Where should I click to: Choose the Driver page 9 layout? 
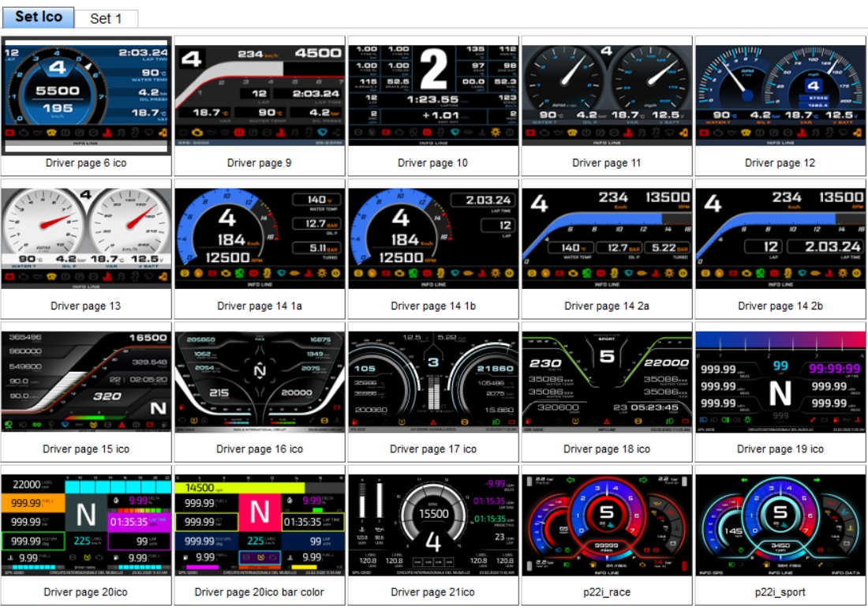[x=260, y=95]
